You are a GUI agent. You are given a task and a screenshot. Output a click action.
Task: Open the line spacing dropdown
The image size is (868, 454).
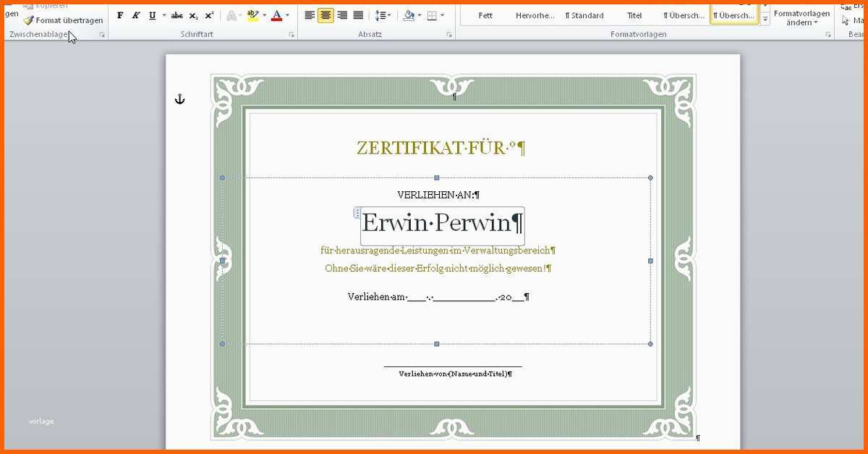(383, 15)
